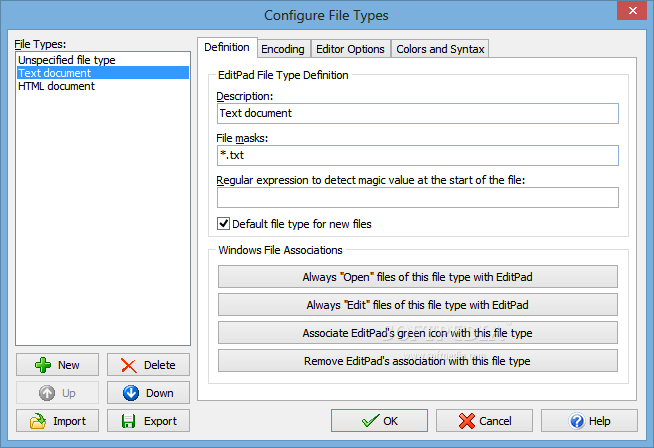The width and height of the screenshot is (654, 448).
Task: Switch to the Definition tab
Action: tap(227, 47)
